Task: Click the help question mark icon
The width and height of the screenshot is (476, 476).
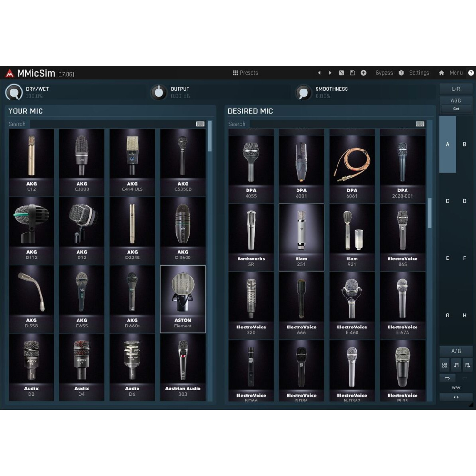Action: click(471, 73)
